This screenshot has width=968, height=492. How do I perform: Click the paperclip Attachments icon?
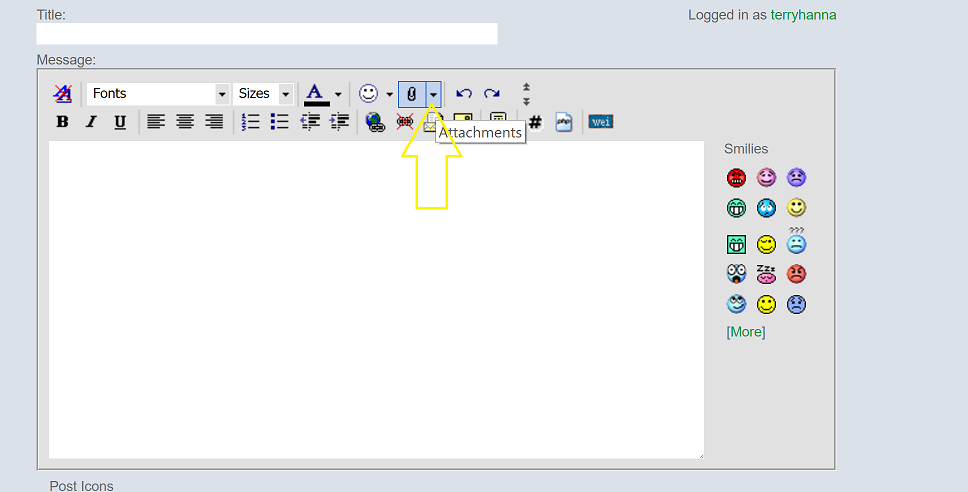[x=411, y=93]
